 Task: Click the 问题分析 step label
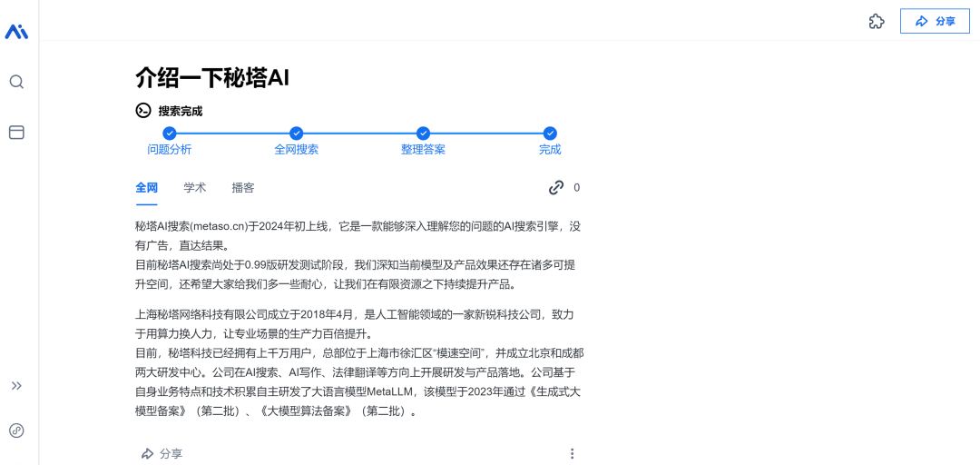pyautogui.click(x=170, y=150)
